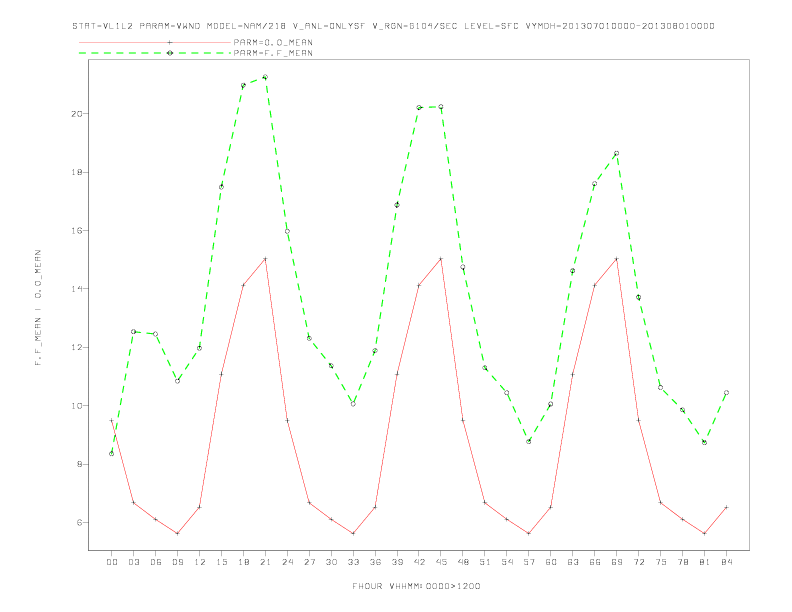Viewport: 792px width, 612px height.
Task: Click y-axis tick label 18
Action: click(x=76, y=172)
